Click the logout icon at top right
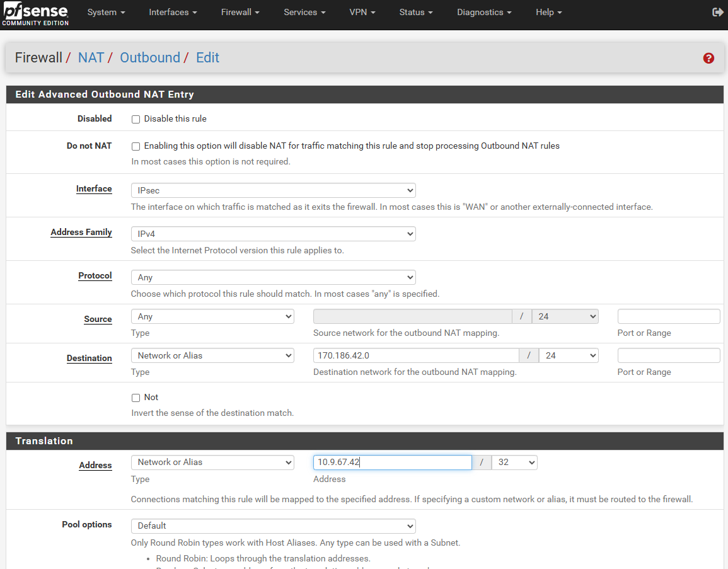Image resolution: width=728 pixels, height=569 pixels. pyautogui.click(x=717, y=12)
